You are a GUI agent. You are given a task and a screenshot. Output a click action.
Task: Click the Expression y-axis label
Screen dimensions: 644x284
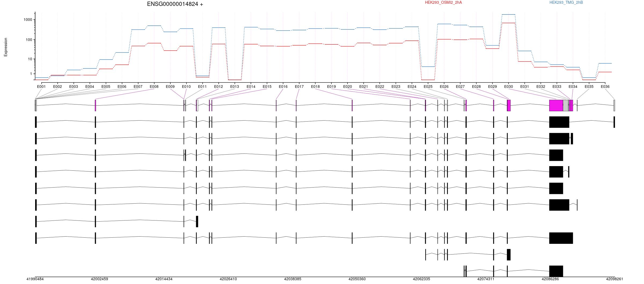[x=6, y=47]
